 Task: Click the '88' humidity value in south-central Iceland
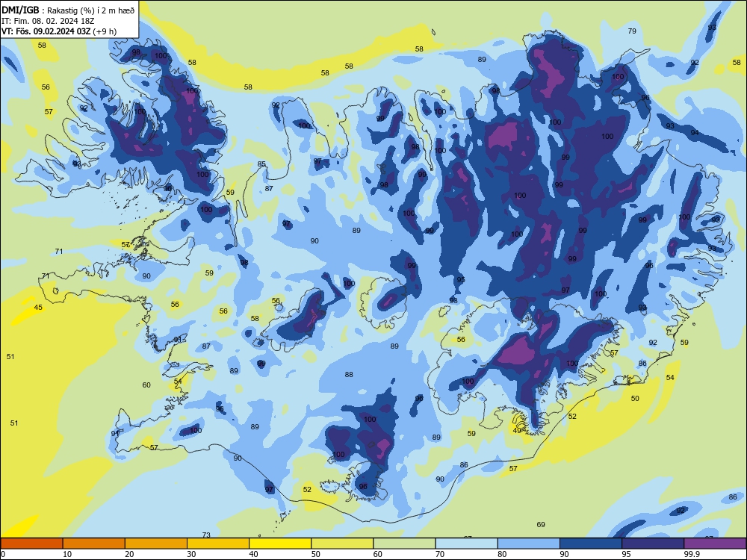[349, 375]
